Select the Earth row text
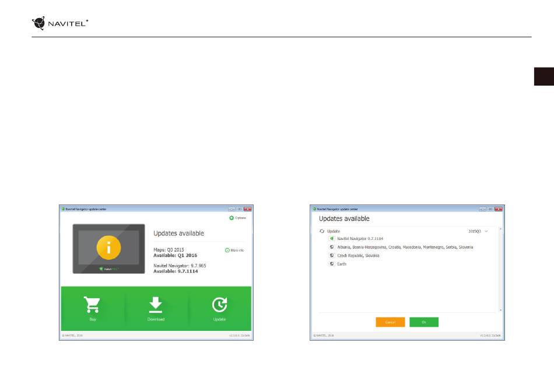Viewport: 554px width, 392px height. (342, 264)
